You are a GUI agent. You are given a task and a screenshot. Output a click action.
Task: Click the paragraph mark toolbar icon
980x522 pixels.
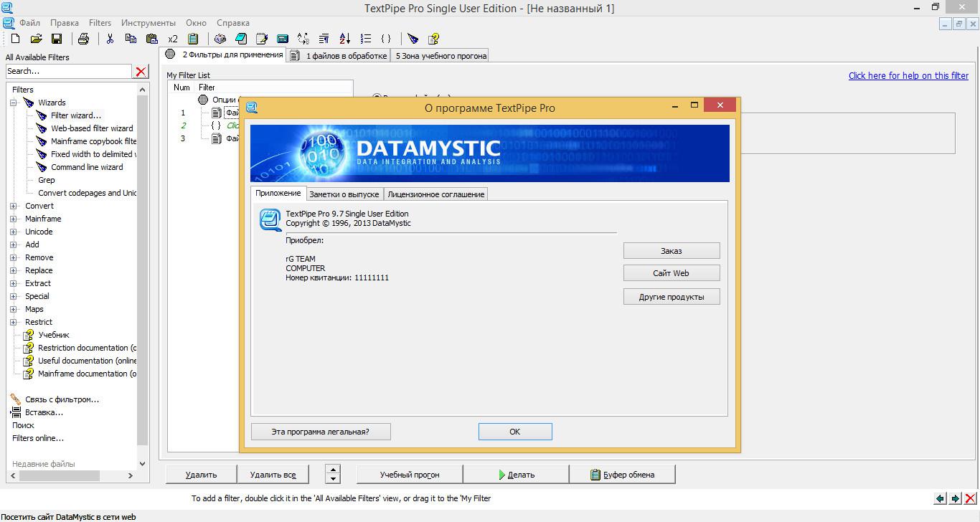point(324,39)
